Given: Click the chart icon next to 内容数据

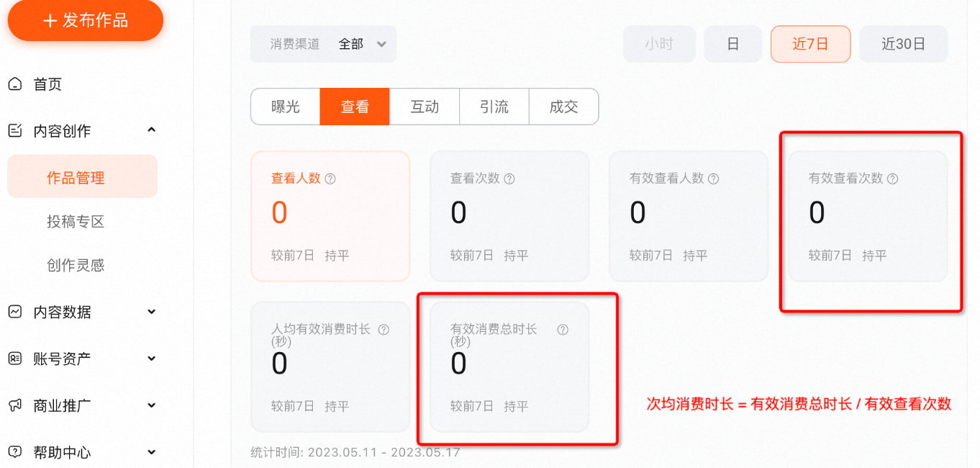Looking at the screenshot, I should [x=16, y=312].
